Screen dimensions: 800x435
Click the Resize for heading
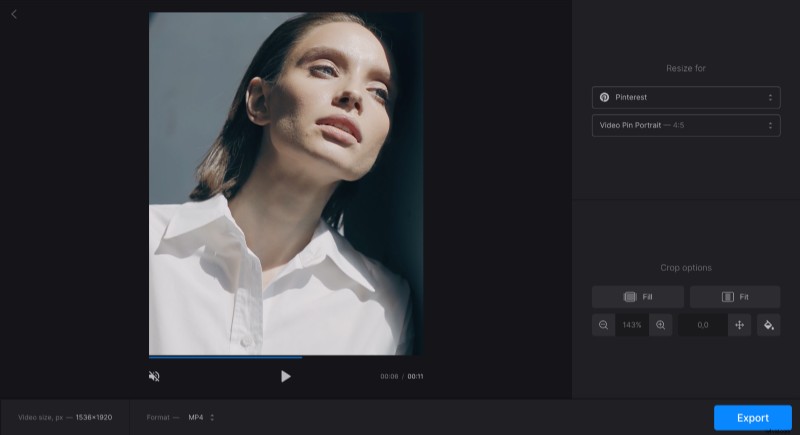tap(686, 68)
